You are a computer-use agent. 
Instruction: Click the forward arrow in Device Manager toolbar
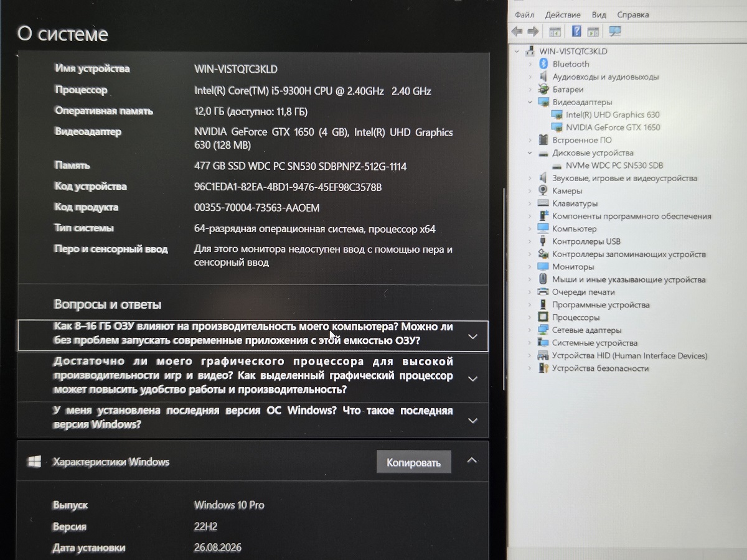(533, 31)
